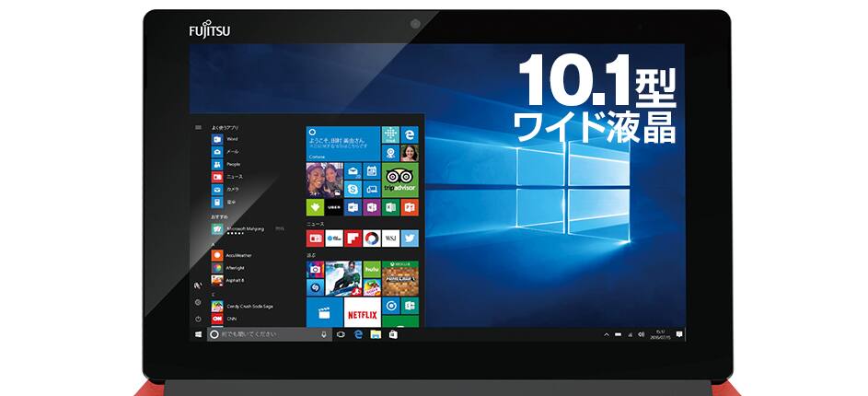
Task: Show hidden tray icons chevron
Action: [x=606, y=334]
